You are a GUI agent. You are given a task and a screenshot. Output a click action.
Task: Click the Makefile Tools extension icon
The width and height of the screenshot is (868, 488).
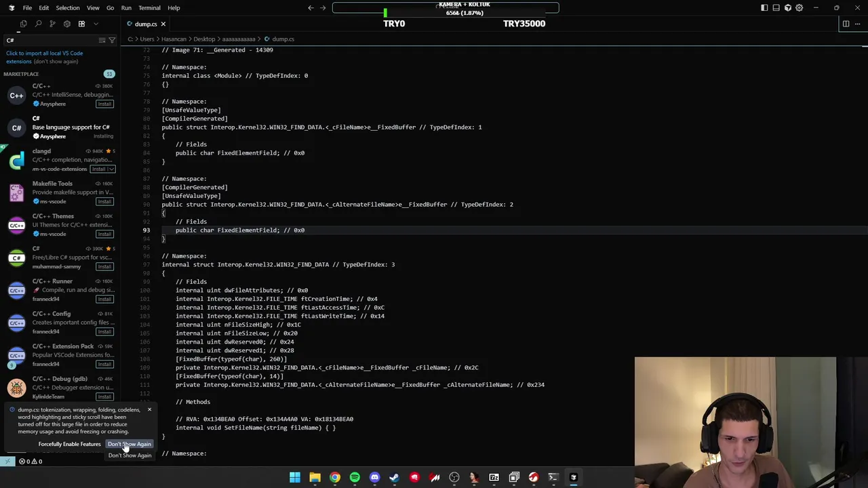point(16,193)
